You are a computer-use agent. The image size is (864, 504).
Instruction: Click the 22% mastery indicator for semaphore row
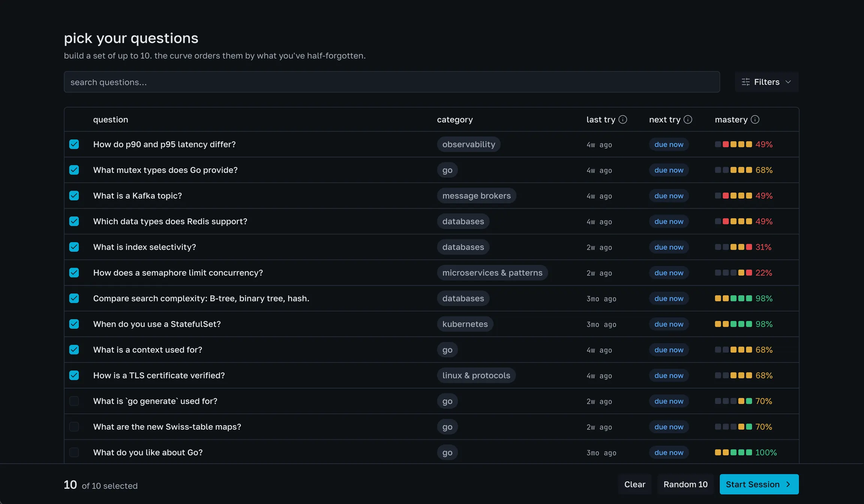tap(743, 273)
